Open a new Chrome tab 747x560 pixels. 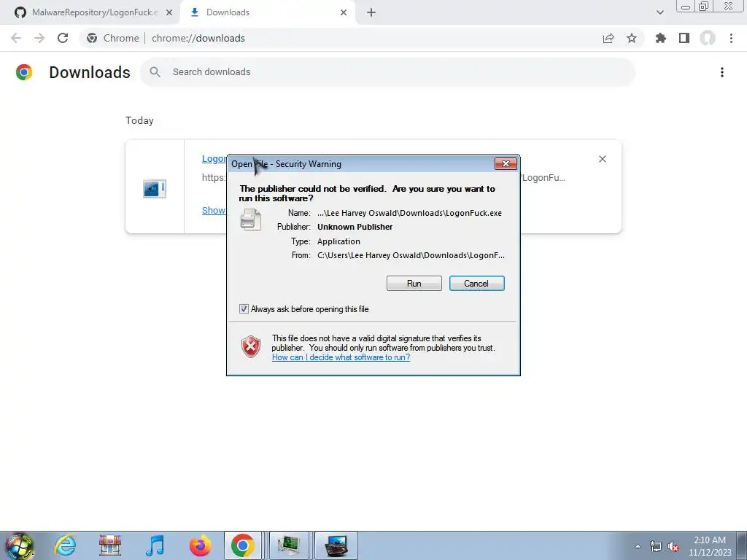(x=371, y=13)
